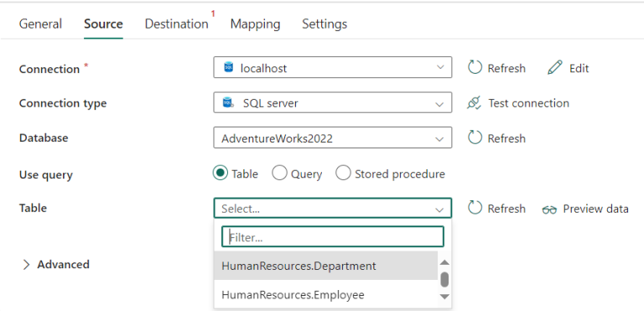Choose HumanResources.Department from the list
The image size is (644, 311).
coord(325,266)
